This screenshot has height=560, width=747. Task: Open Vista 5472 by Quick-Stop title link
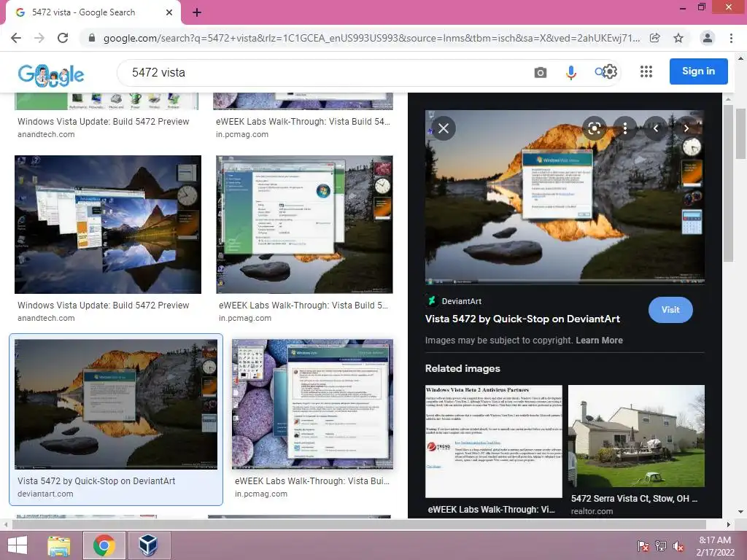[522, 319]
